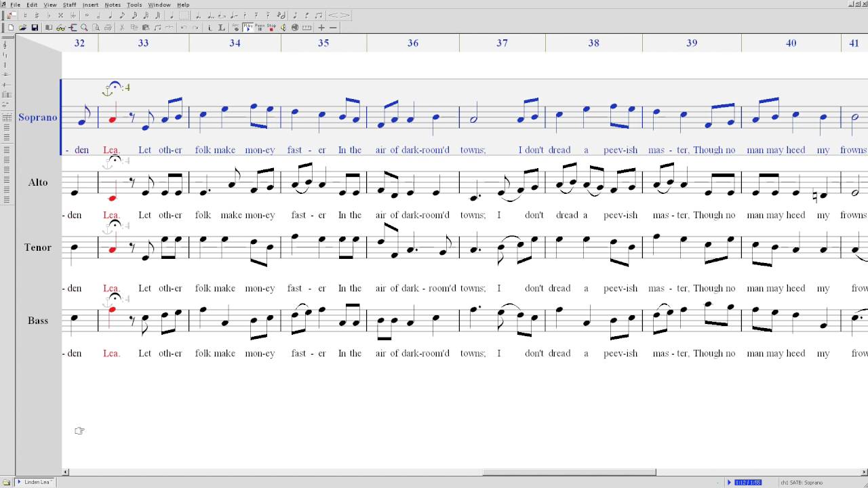Toggle the dotted note button
The width and height of the screenshot is (868, 488).
click(198, 15)
